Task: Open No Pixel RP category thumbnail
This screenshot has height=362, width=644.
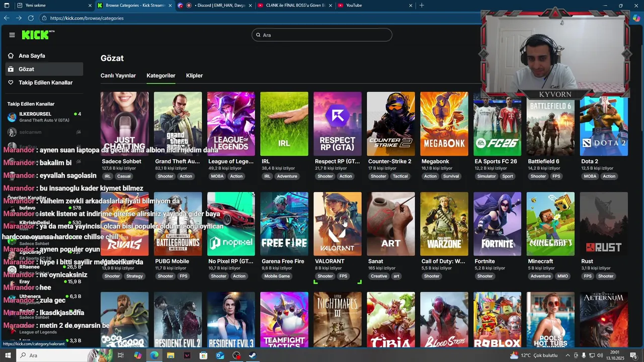Action: tap(231, 224)
